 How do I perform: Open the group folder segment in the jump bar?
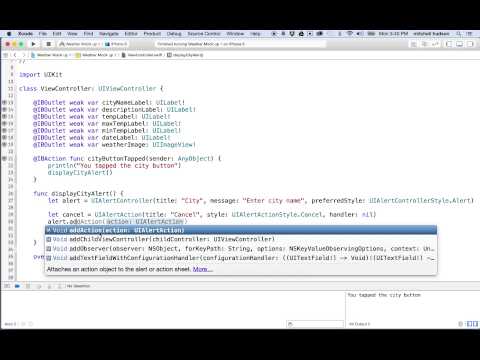click(x=95, y=55)
